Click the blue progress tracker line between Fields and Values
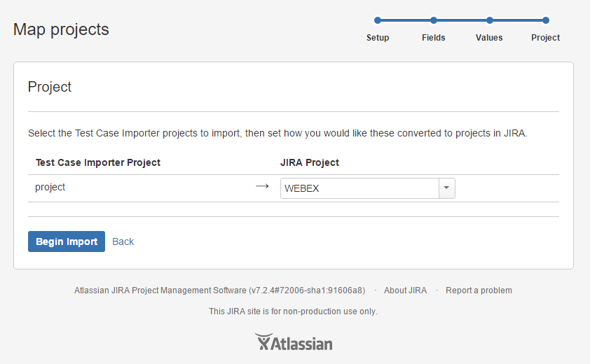The image size is (590, 364). pyautogui.click(x=462, y=20)
